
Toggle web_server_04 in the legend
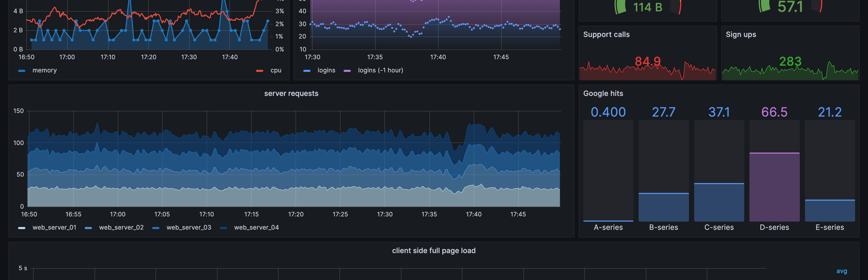[257, 227]
